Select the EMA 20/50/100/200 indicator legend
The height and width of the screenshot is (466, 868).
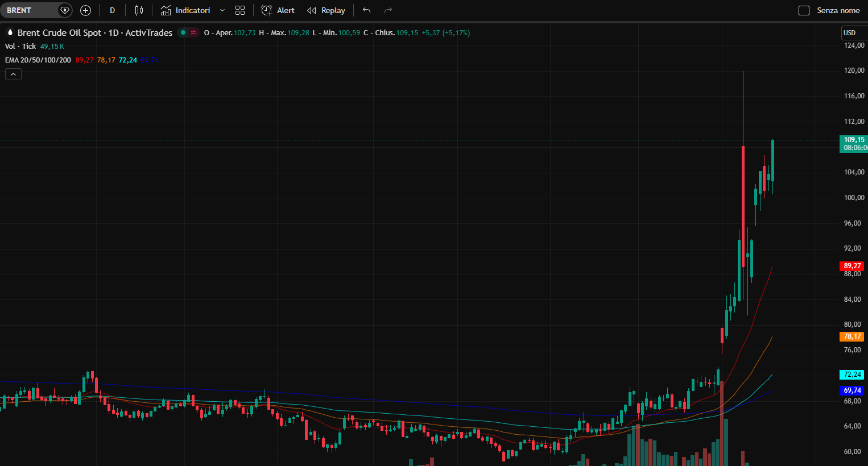pyautogui.click(x=38, y=60)
